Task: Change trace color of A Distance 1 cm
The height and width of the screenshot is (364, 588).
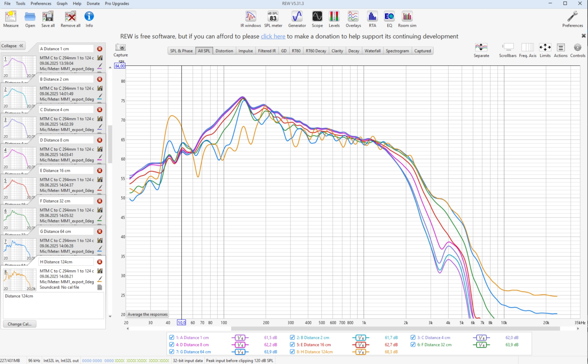Action: click(100, 66)
